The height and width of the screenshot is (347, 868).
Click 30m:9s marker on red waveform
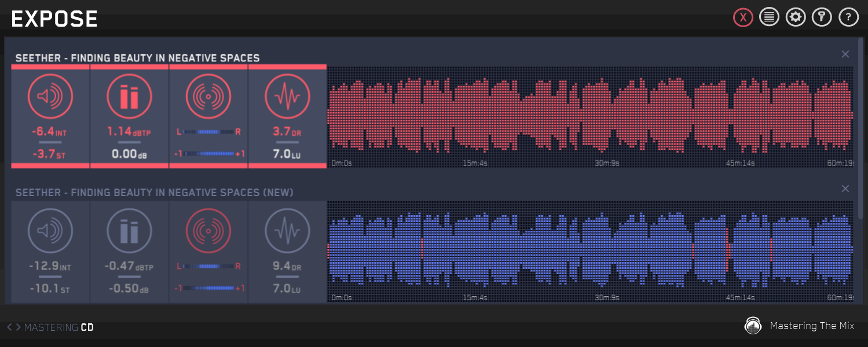[x=607, y=163]
